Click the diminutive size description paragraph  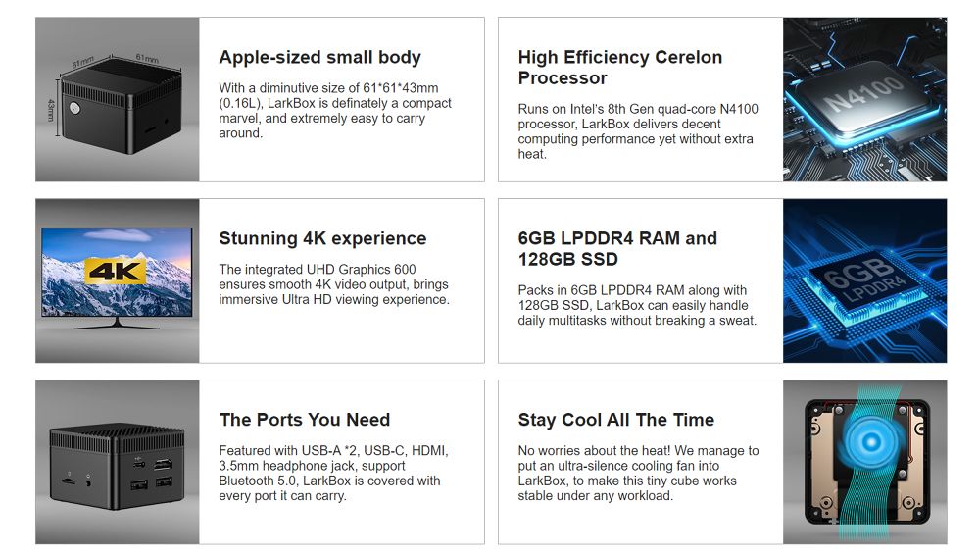click(335, 111)
